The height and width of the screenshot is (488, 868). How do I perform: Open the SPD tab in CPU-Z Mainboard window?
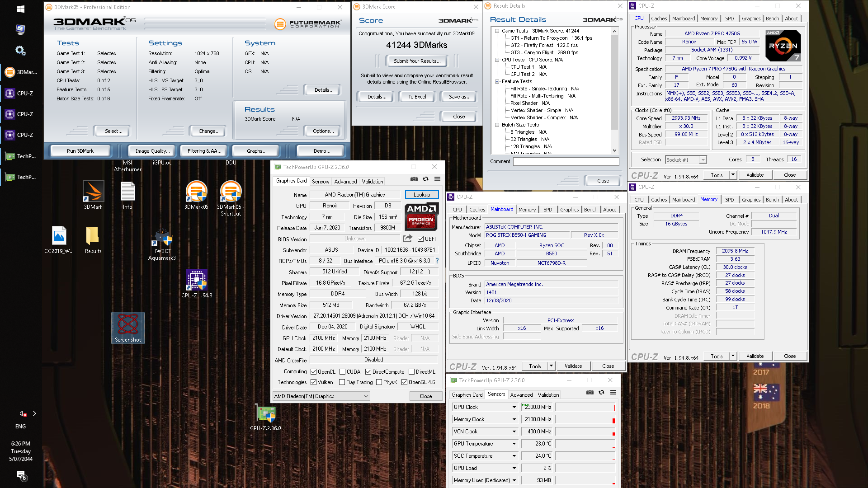[x=547, y=210]
